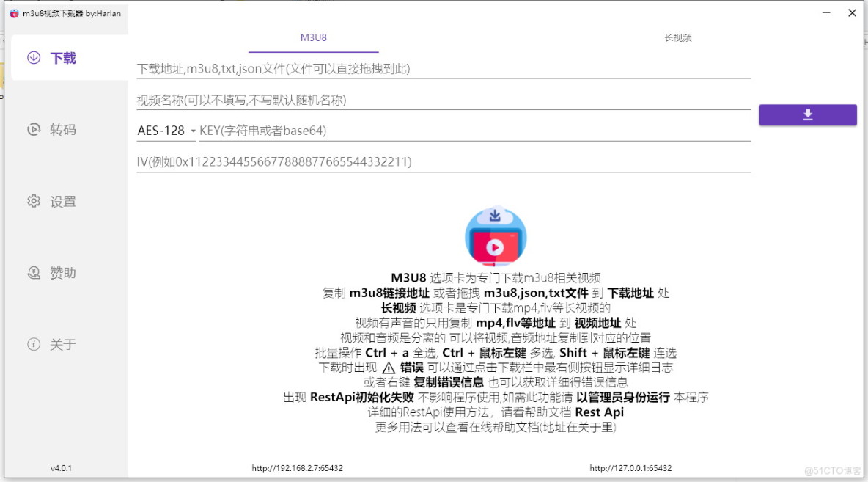This screenshot has height=482, width=868.
Task: Click the 视频名称 video name input field
Action: tap(440, 98)
